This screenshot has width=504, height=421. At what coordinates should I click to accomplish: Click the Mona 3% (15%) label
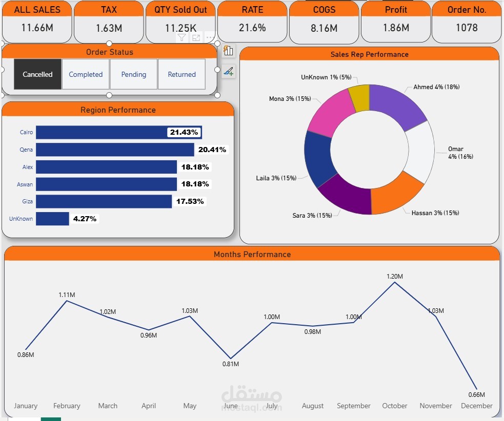coord(290,98)
